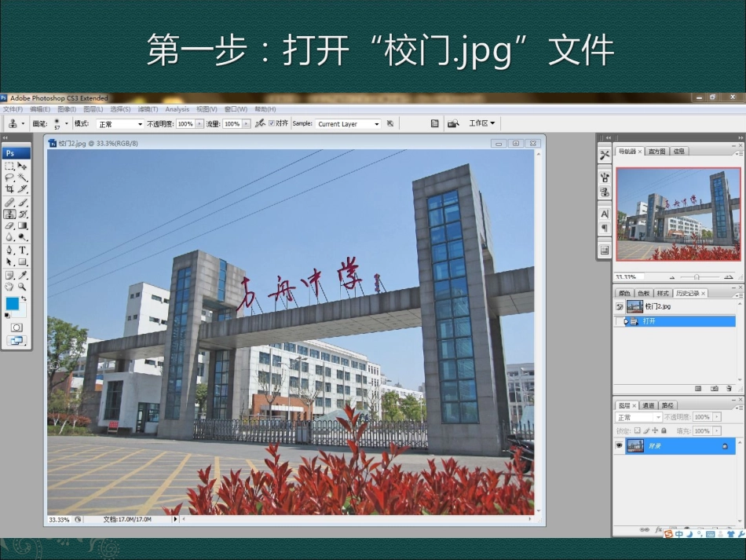Toggle lock position in Layers panel
Viewport: 746px width, 560px height.
point(655,430)
